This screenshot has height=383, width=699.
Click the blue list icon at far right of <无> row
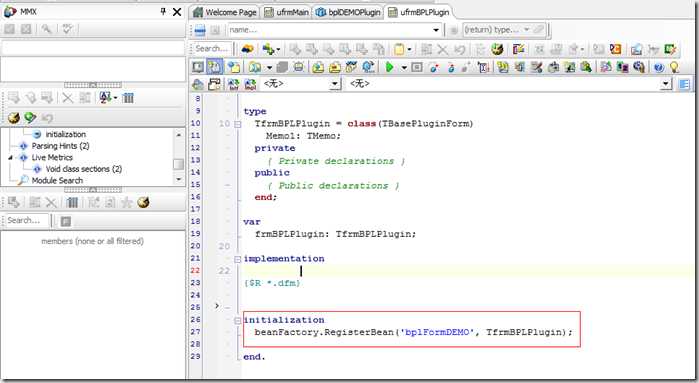pyautogui.click(x=684, y=84)
